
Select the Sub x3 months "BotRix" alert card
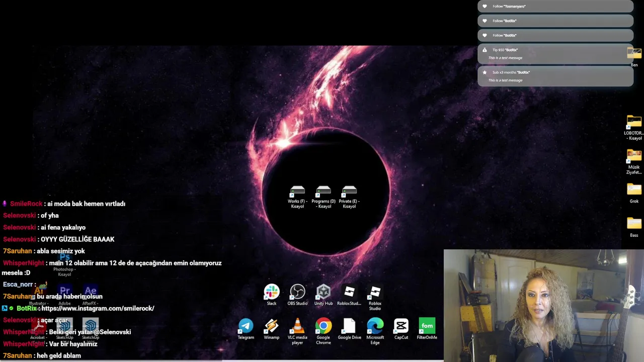tap(555, 76)
